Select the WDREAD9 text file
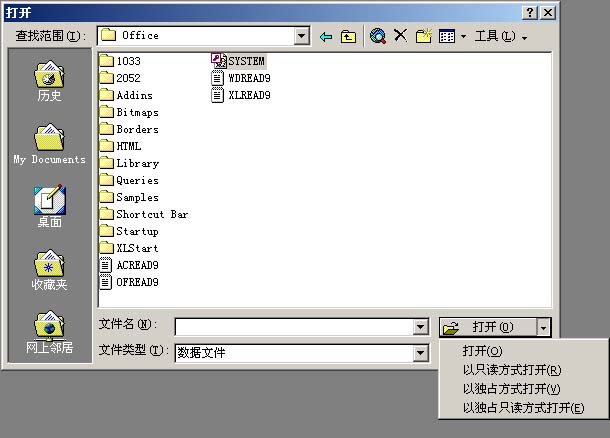The height and width of the screenshot is (438, 610). tap(241, 78)
